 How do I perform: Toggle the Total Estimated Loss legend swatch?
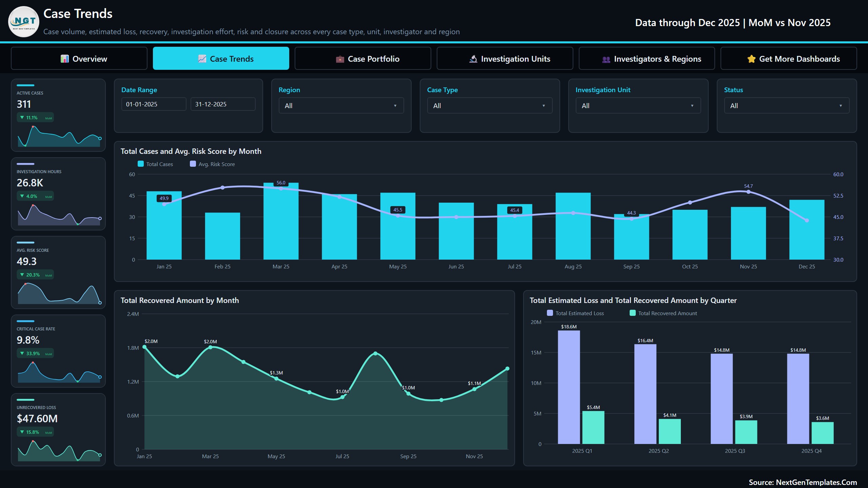[x=550, y=313]
